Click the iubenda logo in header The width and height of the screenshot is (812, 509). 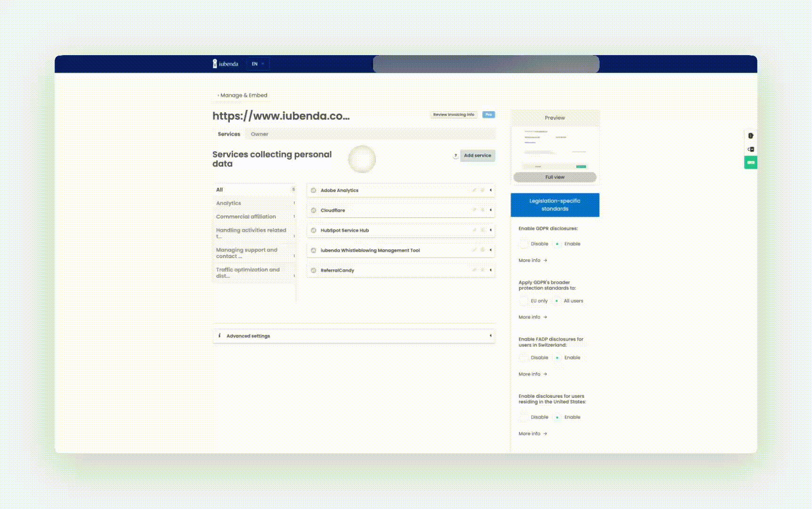(x=226, y=64)
